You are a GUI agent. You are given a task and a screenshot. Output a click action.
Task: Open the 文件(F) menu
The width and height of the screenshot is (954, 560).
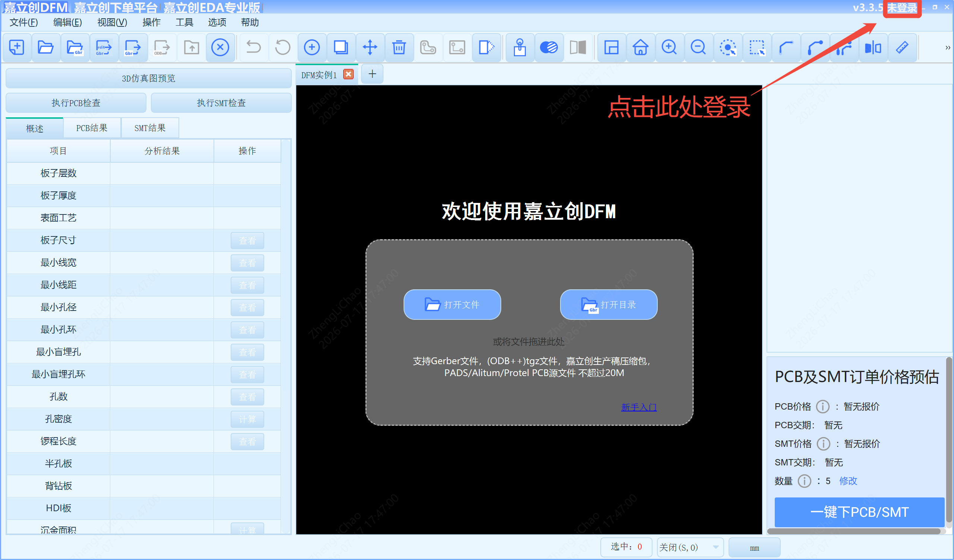(x=23, y=22)
